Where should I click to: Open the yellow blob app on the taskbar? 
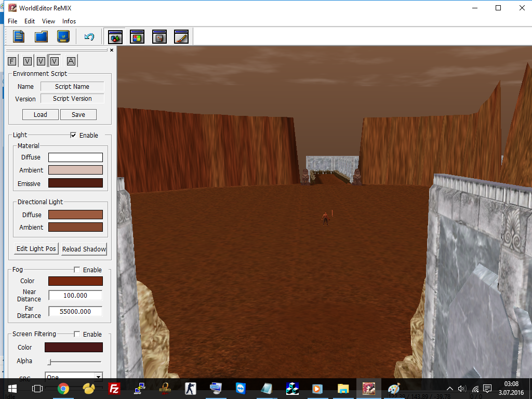click(x=88, y=389)
